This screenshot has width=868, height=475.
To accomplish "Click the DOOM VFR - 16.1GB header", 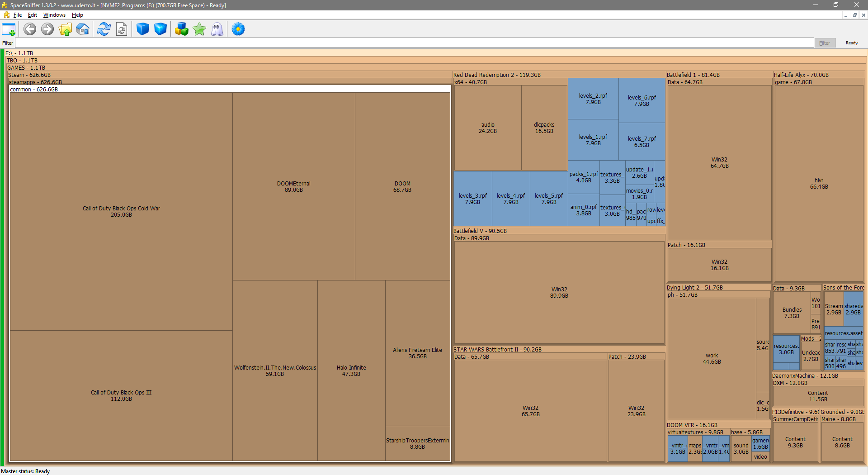I will (x=718, y=425).
